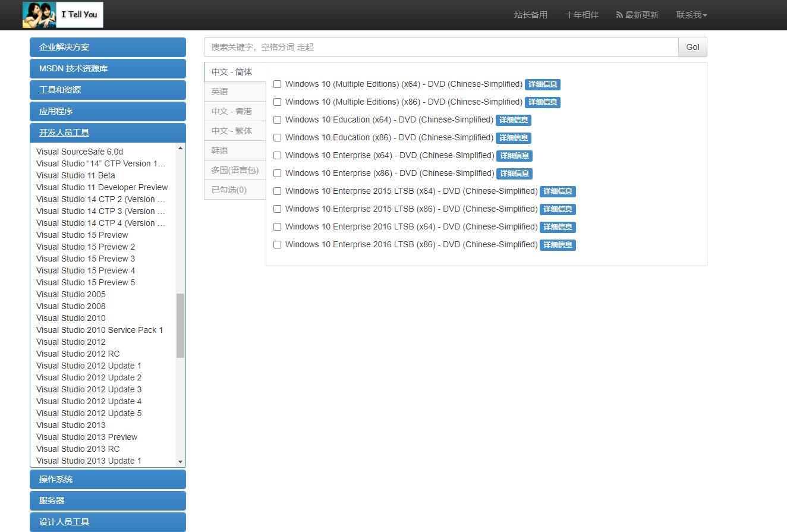This screenshot has width=787, height=532.
Task: Select Windows 10 Education x86 checkbox
Action: tap(277, 138)
